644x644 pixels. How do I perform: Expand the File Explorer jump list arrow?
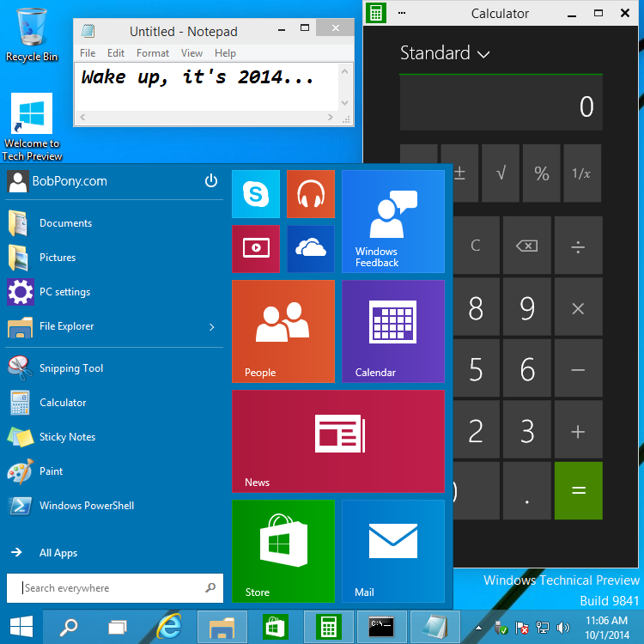pos(211,327)
